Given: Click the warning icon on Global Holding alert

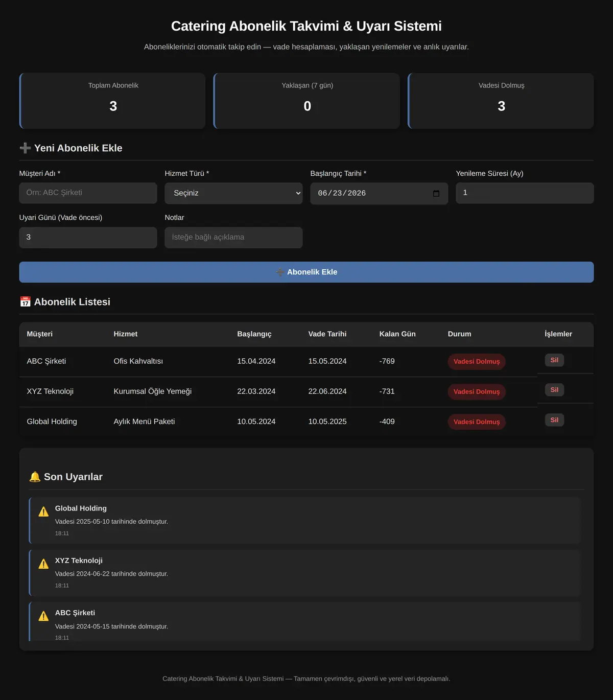Looking at the screenshot, I should coord(44,511).
